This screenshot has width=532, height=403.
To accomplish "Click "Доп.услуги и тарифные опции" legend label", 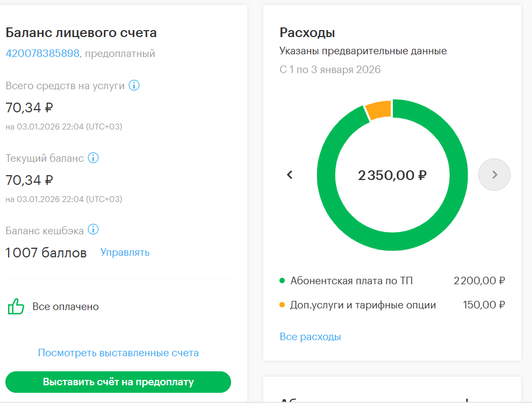I will tap(363, 305).
